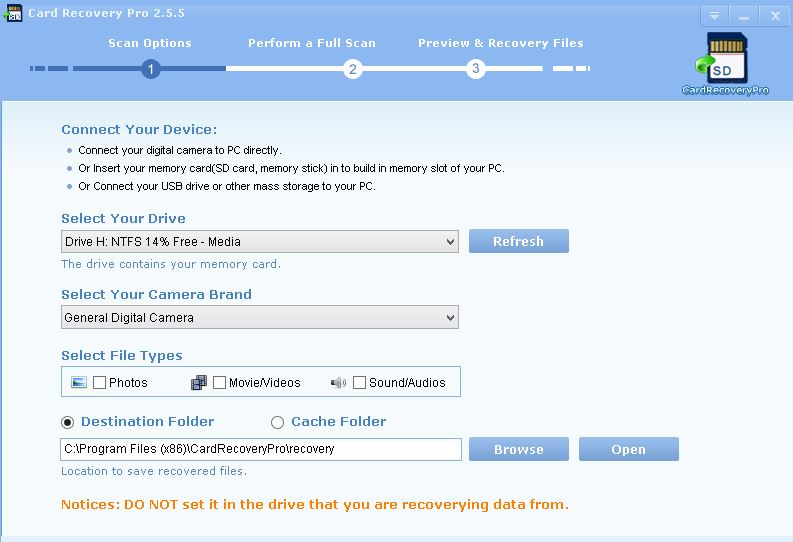Screen dimensions: 793x542
Task: Click "Location to save recovered files." hint
Action: (154, 471)
